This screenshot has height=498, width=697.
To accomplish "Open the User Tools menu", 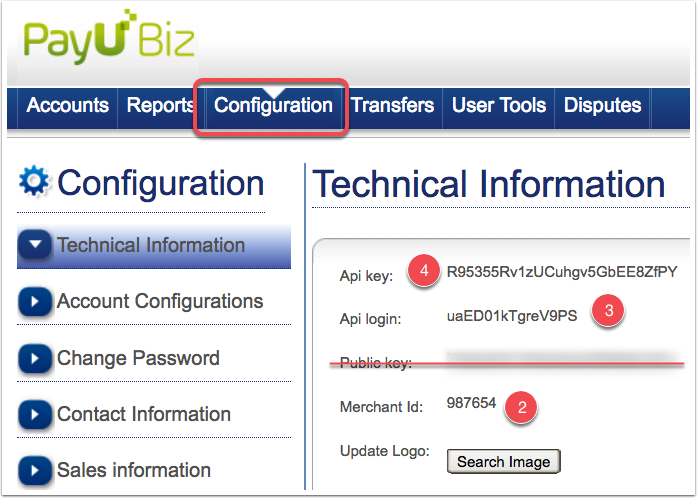I will pos(499,105).
